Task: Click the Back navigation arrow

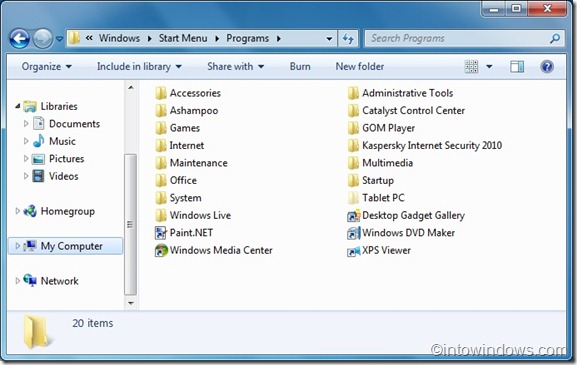Action: tap(19, 39)
